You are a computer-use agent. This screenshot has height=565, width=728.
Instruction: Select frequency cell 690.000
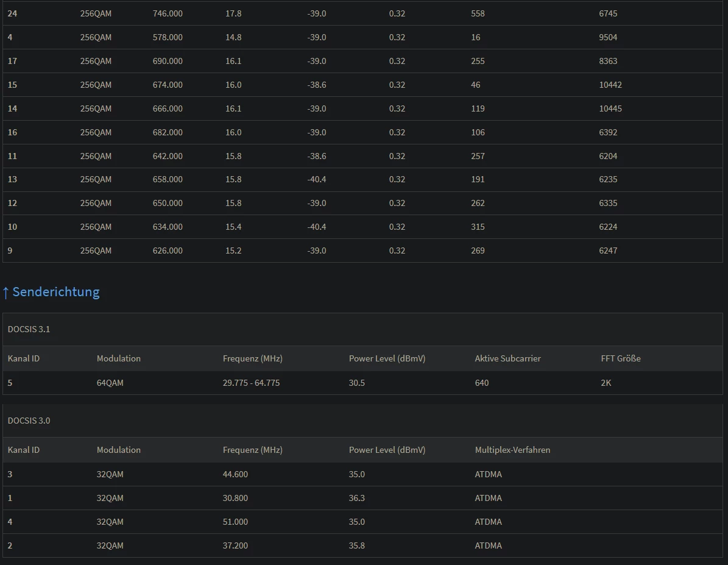(168, 61)
